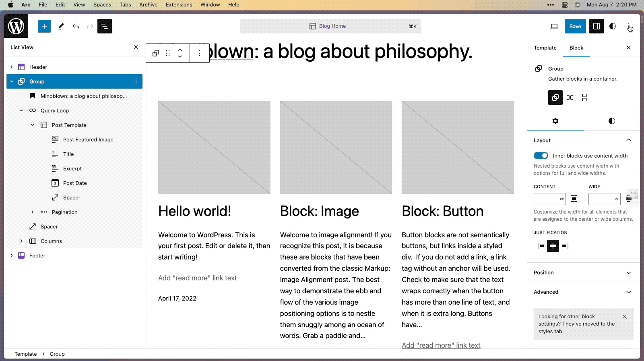The height and width of the screenshot is (361, 644).
Task: Click the Content width input field
Action: [x=546, y=199]
